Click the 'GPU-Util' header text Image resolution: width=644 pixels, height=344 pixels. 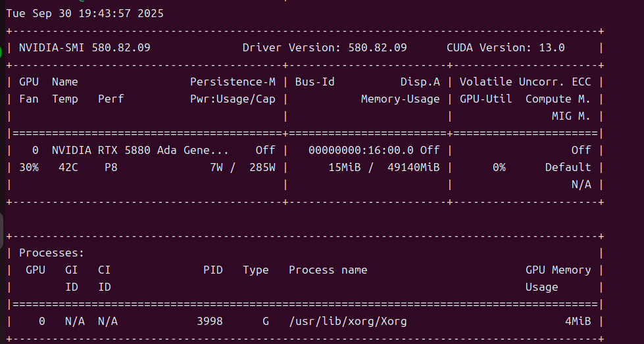click(485, 99)
